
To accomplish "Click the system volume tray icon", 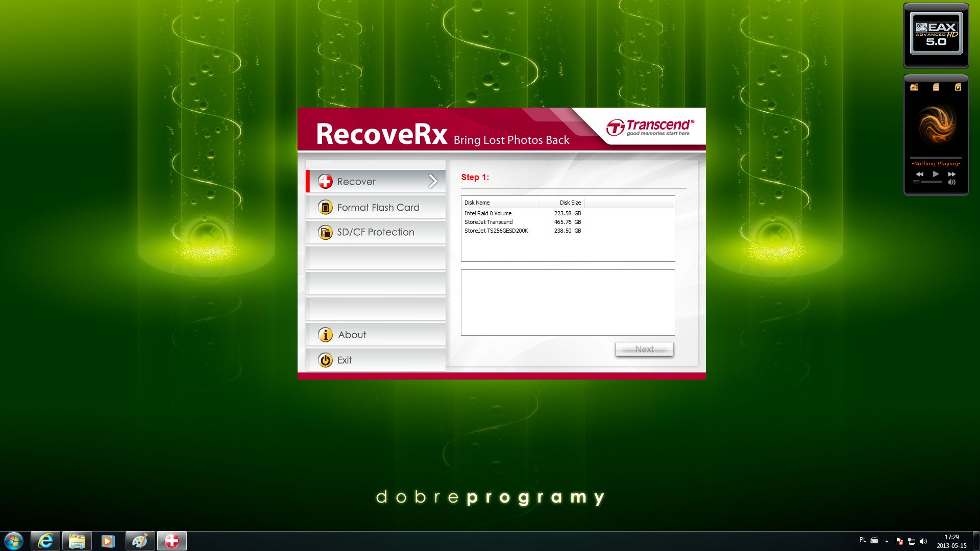I will (x=923, y=541).
